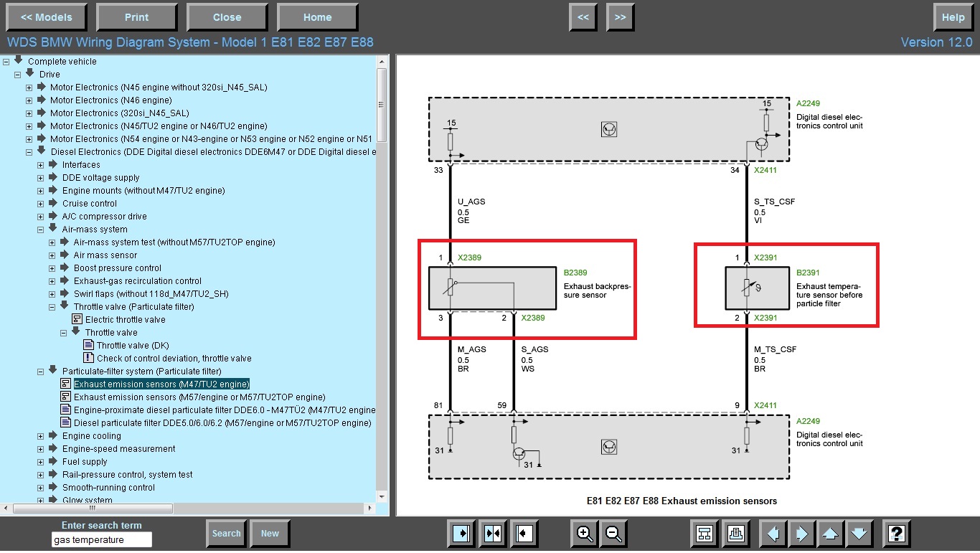Image resolution: width=980 pixels, height=553 pixels.
Task: Select the Smooth-running control tree item
Action: click(x=108, y=487)
